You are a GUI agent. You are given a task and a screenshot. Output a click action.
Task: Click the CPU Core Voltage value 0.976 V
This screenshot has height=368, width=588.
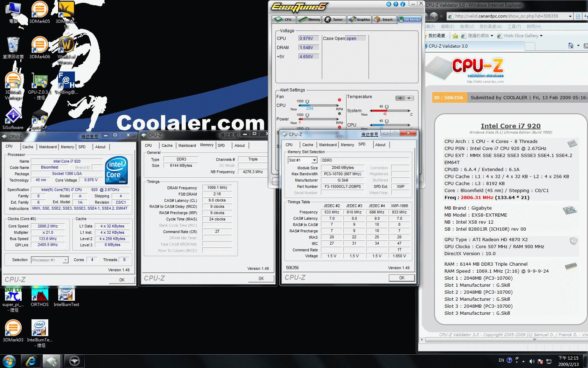click(91, 180)
